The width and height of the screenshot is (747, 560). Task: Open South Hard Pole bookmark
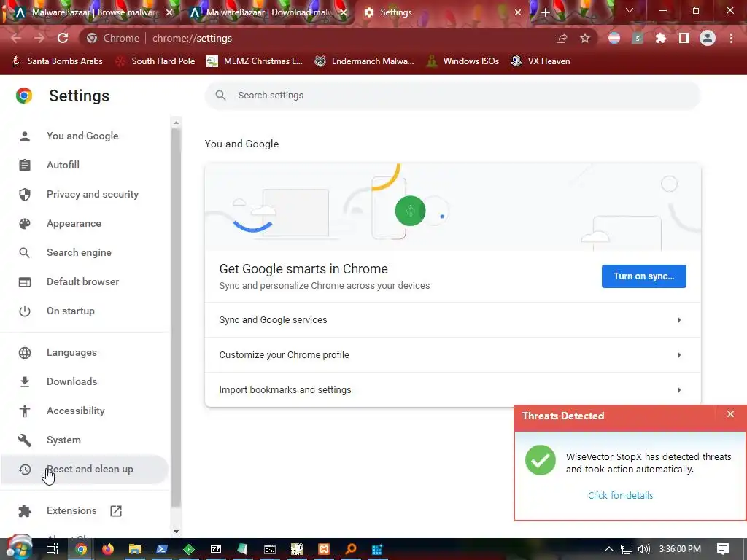[x=155, y=61]
